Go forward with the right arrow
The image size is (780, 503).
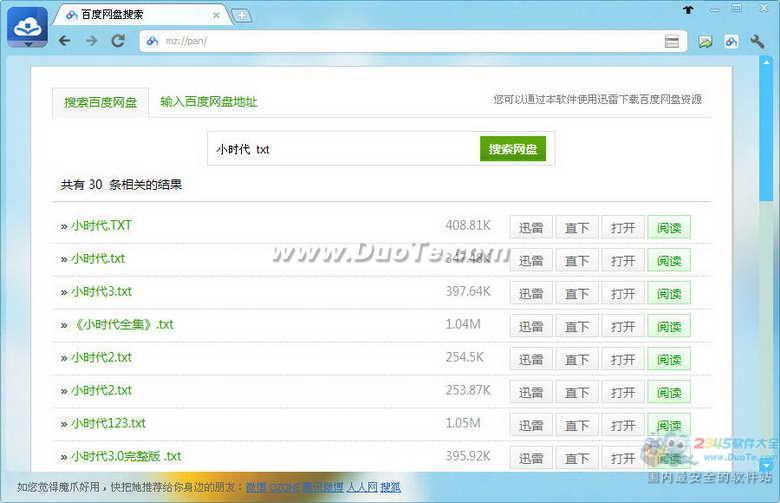(x=92, y=41)
